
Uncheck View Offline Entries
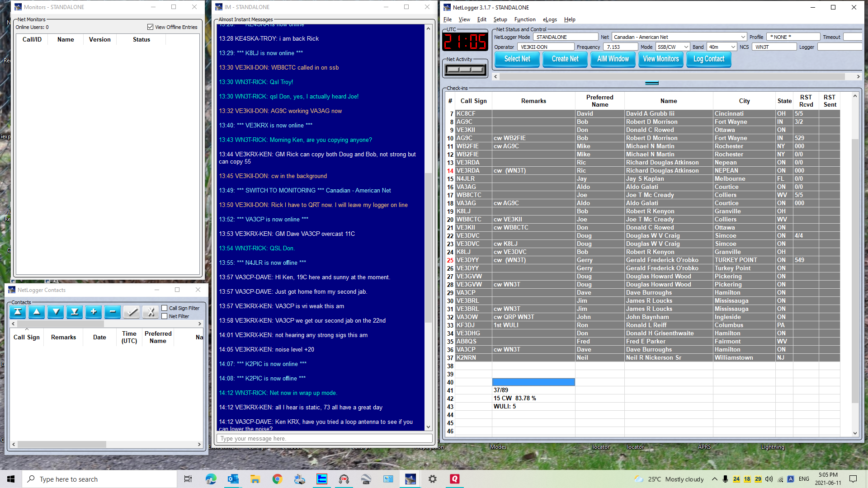[x=150, y=27]
